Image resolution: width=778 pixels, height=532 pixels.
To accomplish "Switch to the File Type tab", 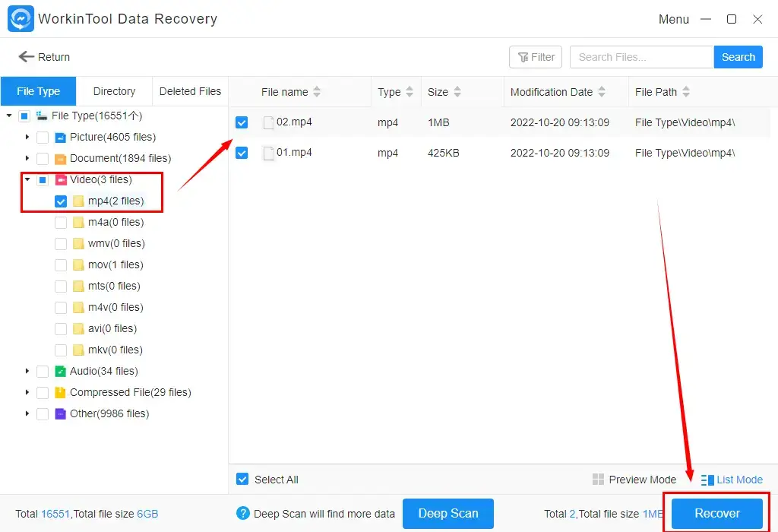I will [38, 91].
